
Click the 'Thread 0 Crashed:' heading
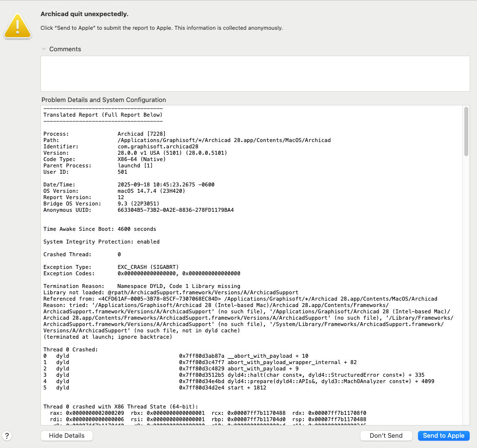pyautogui.click(x=71, y=350)
